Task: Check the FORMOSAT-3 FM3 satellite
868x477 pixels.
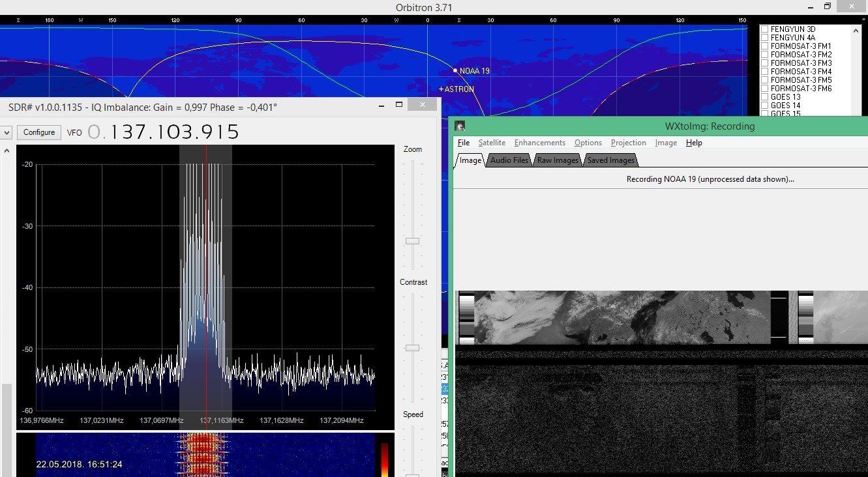Action: (765, 63)
